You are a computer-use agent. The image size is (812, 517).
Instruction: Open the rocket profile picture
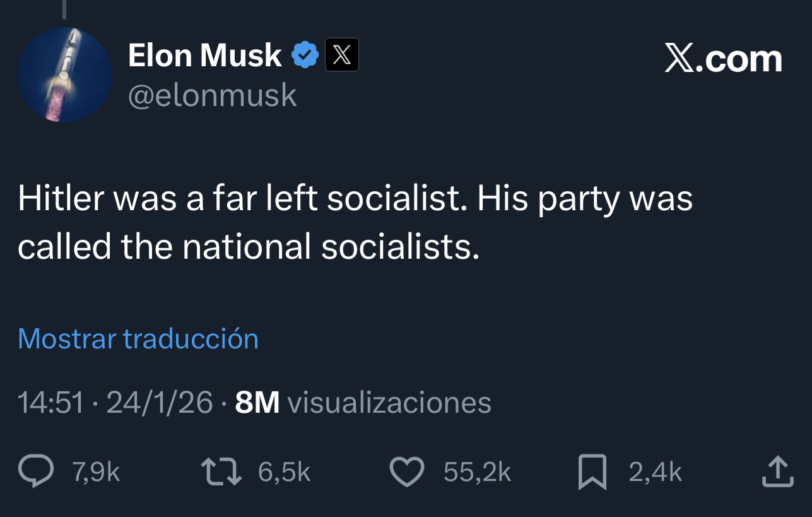[x=64, y=74]
